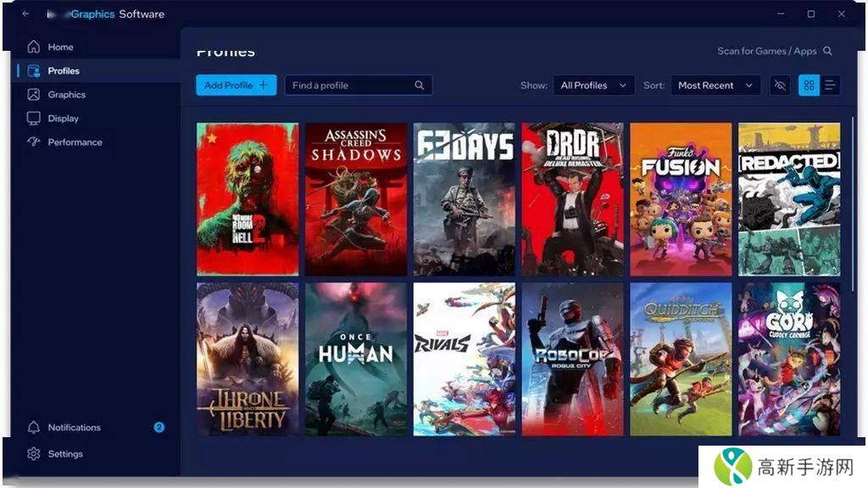
Task: Select the RoboCop Rogue City profile
Action: 572,359
